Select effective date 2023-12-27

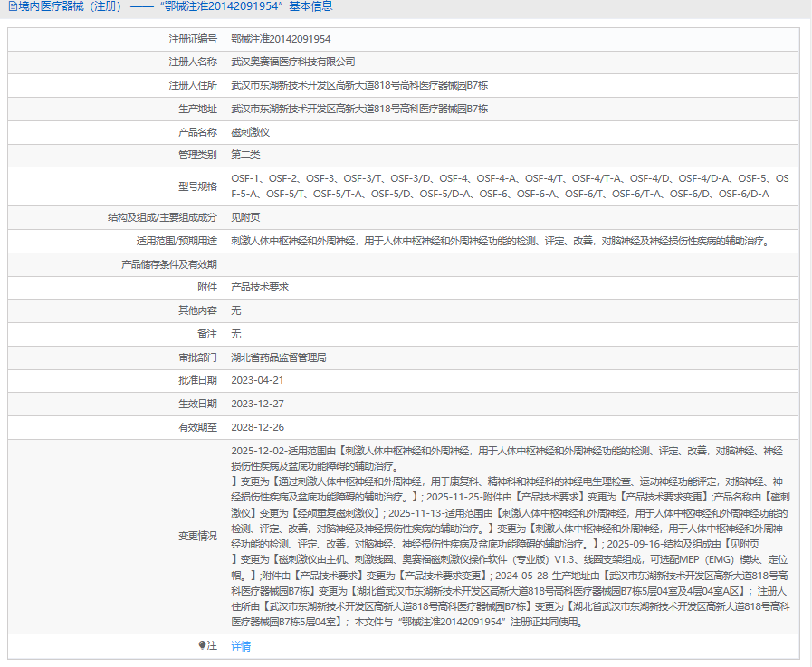click(x=257, y=404)
